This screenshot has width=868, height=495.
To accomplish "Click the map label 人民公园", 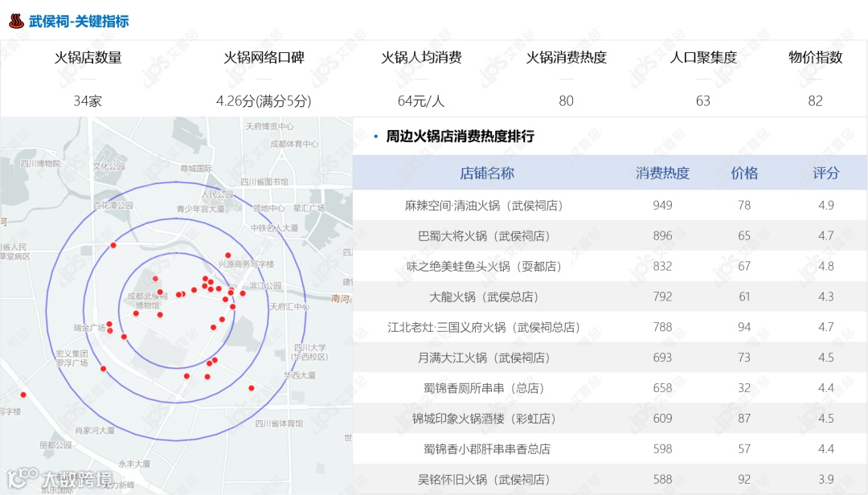I will [217, 194].
